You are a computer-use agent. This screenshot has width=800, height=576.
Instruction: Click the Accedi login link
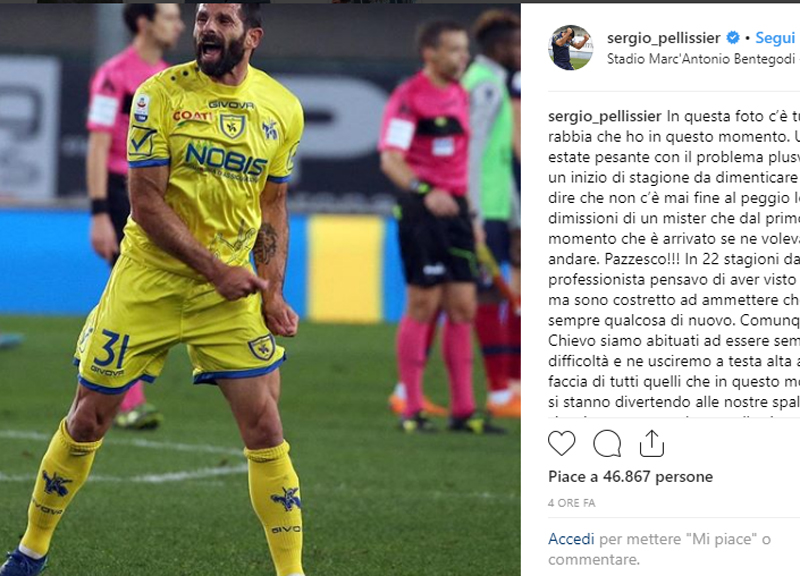[571, 539]
